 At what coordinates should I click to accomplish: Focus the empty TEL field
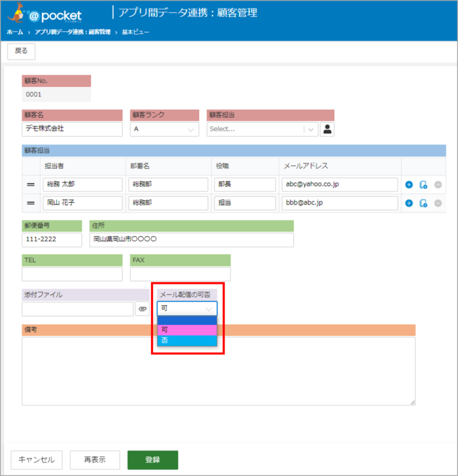(x=72, y=274)
